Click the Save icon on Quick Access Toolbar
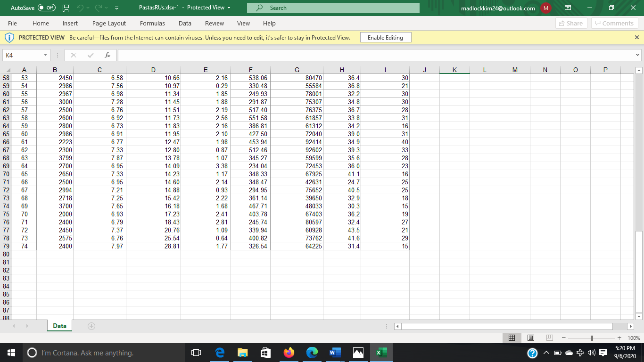Viewport: 644px width, 362px height. (x=66, y=8)
